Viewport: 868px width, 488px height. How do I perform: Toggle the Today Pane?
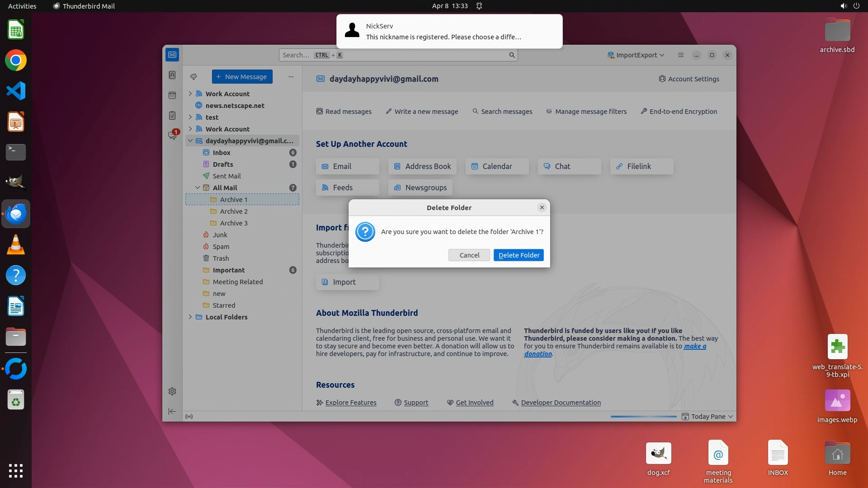pos(708,416)
